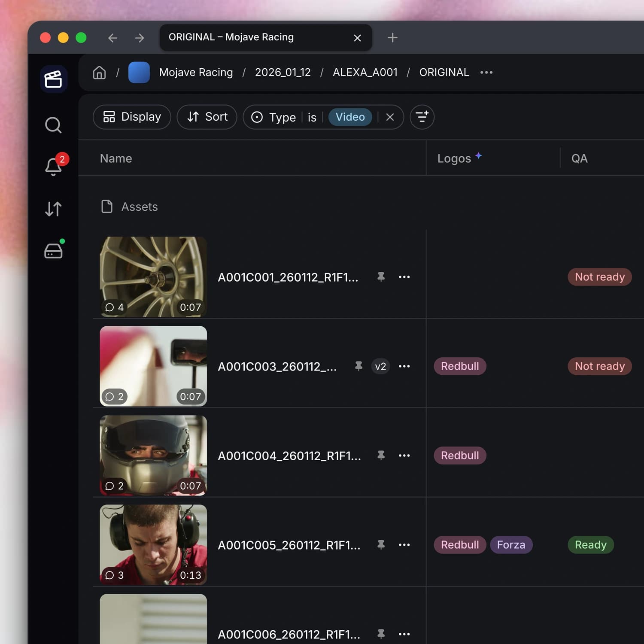Viewport: 644px width, 644px height.
Task: Click the AI sparkle icon next to Logos
Action: (x=479, y=155)
